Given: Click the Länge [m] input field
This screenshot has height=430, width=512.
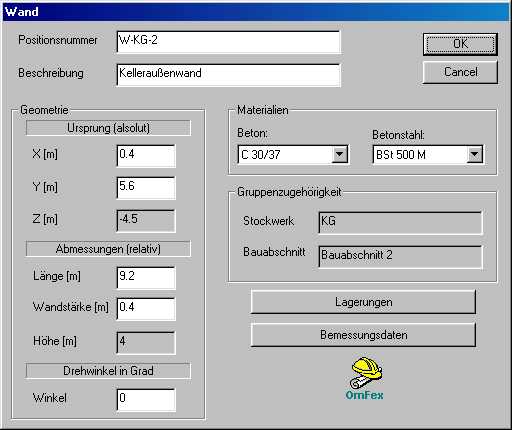Looking at the screenshot, I should (146, 278).
